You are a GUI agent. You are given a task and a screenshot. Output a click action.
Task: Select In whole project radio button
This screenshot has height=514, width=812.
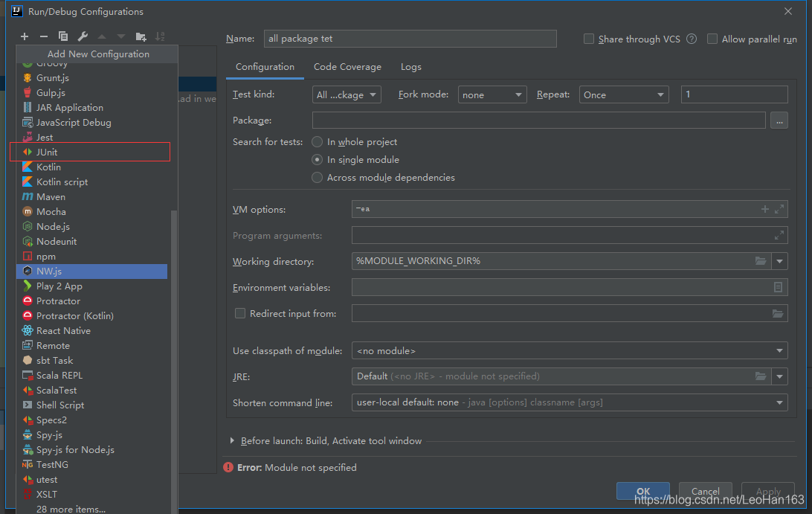click(317, 142)
